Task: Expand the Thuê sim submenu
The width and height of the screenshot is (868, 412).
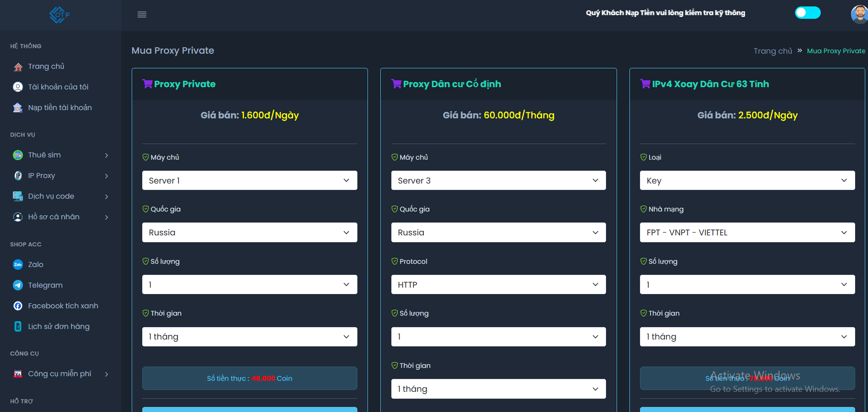Action: pyautogui.click(x=61, y=155)
